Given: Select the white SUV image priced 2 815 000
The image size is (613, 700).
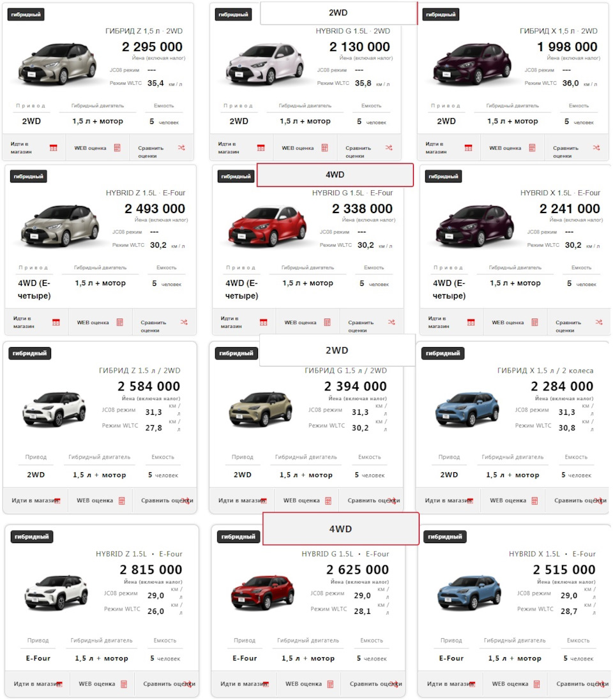Looking at the screenshot, I should (x=56, y=592).
